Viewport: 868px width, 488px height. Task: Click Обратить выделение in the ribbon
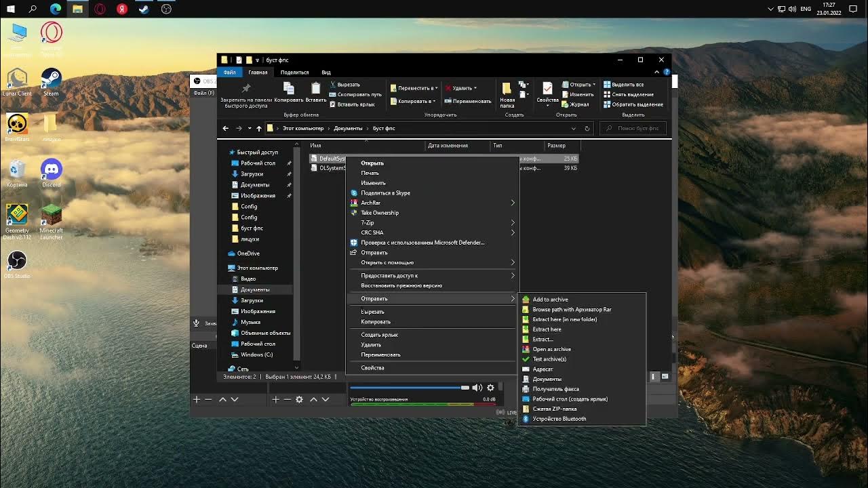(633, 104)
